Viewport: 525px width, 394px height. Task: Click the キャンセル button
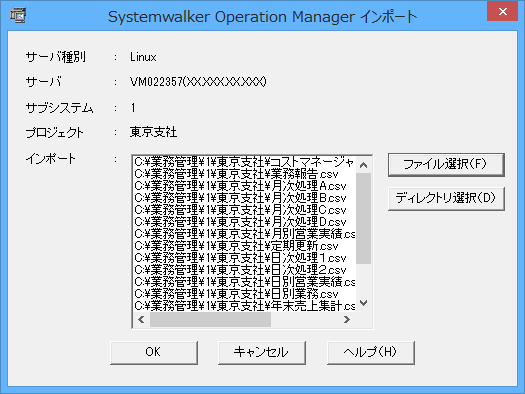pos(262,352)
